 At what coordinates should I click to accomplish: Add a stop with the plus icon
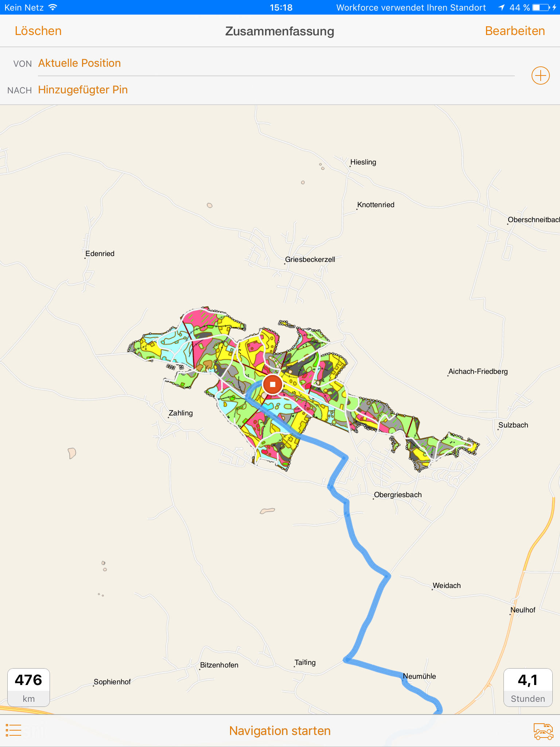point(540,76)
